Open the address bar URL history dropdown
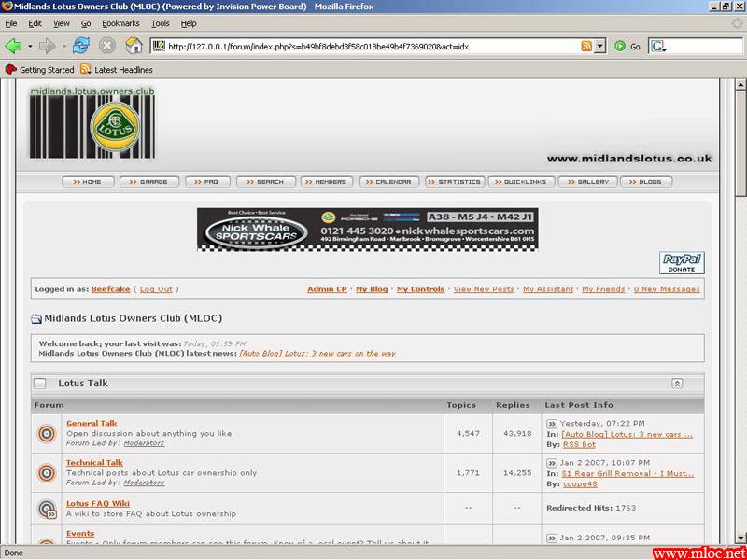Screen dimensions: 747x560 point(600,46)
